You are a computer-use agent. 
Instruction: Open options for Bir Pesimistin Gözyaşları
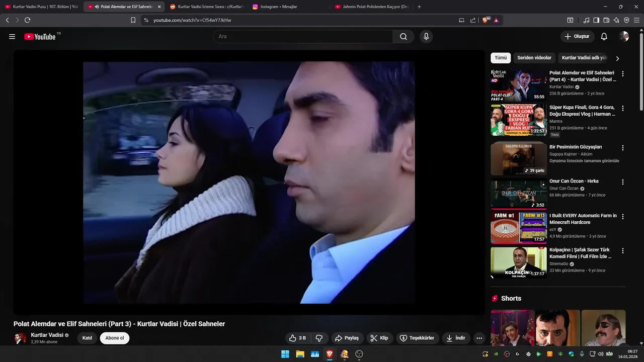tap(623, 148)
